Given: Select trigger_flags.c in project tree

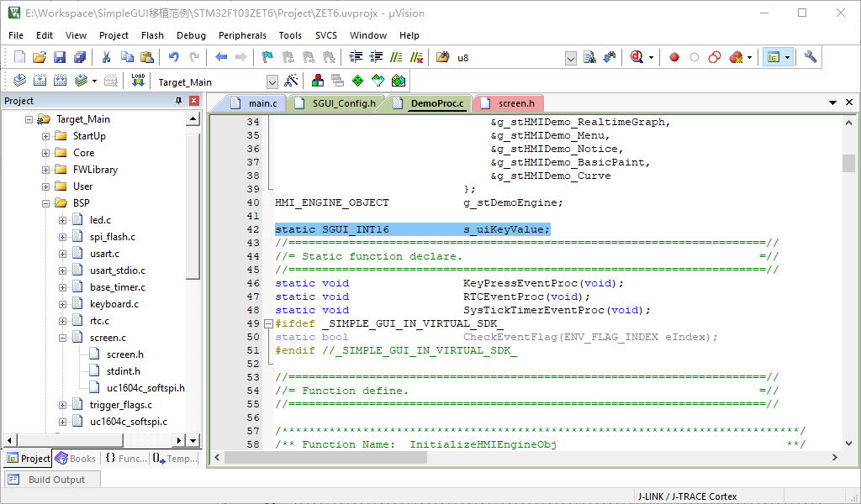Looking at the screenshot, I should [121, 405].
